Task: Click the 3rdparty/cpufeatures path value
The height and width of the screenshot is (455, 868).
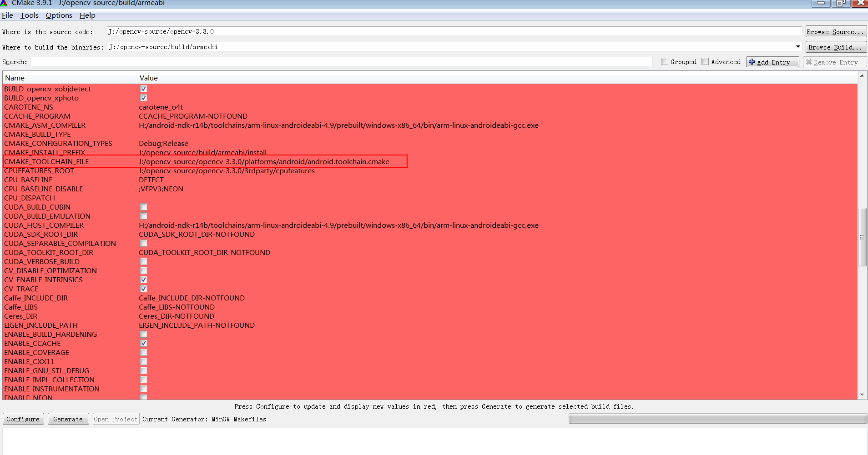Action: tap(227, 170)
